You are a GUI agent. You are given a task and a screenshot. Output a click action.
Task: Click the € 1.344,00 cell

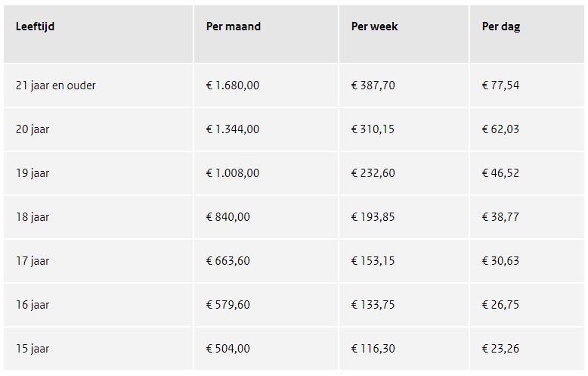click(x=233, y=129)
